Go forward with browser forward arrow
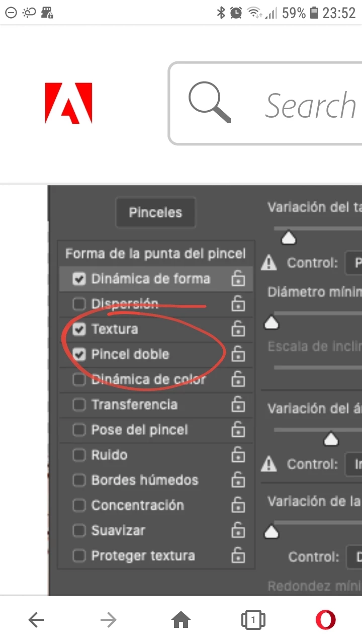Image resolution: width=362 pixels, height=644 pixels. tap(108, 620)
